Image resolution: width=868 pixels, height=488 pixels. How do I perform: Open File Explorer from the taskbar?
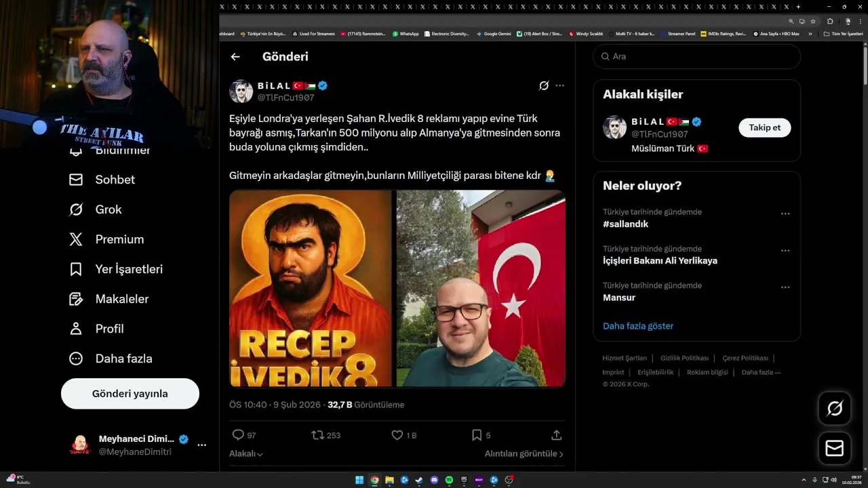click(389, 480)
